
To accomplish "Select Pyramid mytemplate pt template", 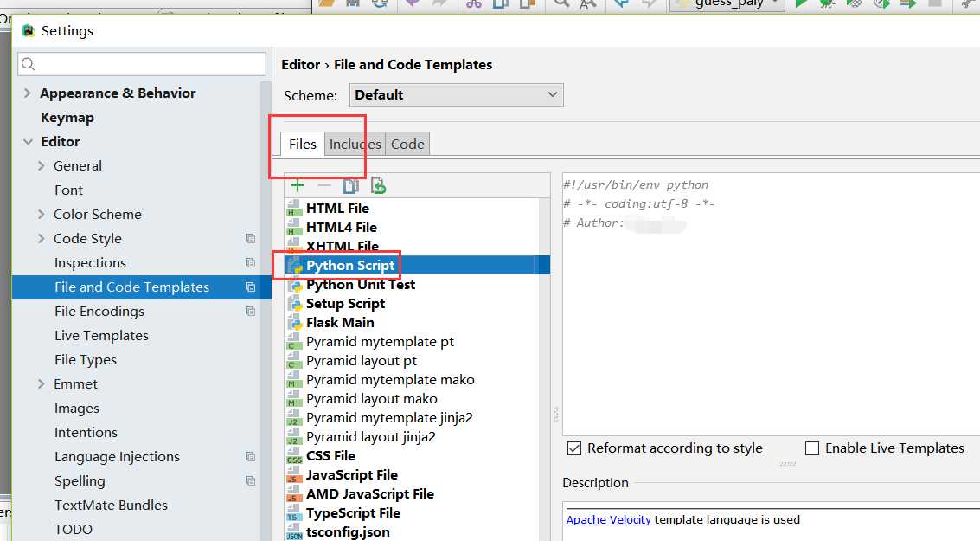I will point(380,342).
